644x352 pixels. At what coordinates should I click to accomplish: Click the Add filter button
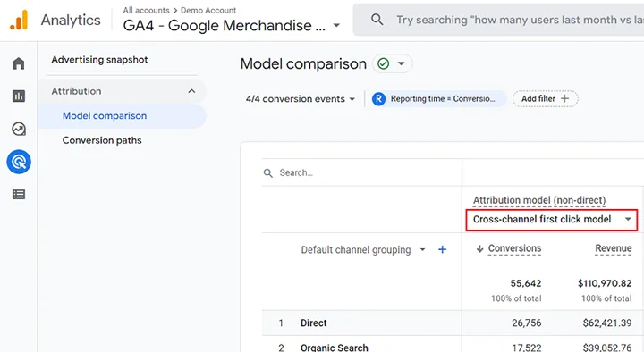tap(545, 99)
